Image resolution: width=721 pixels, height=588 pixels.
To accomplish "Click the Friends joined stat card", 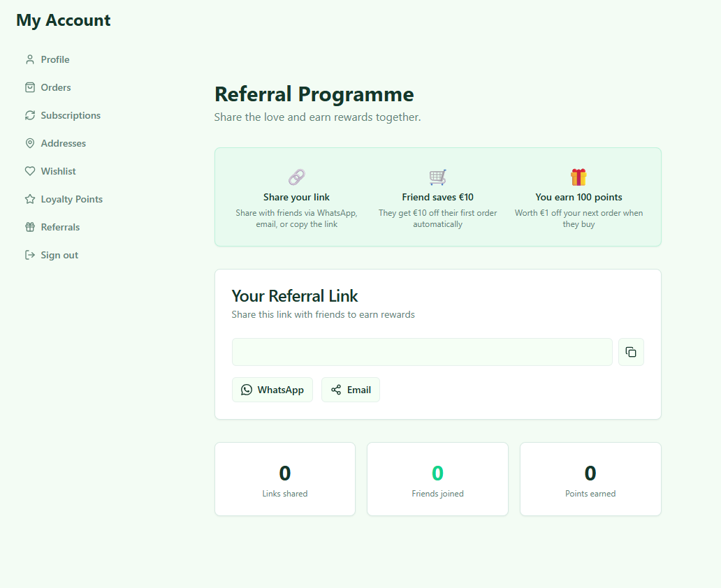I will 438,479.
